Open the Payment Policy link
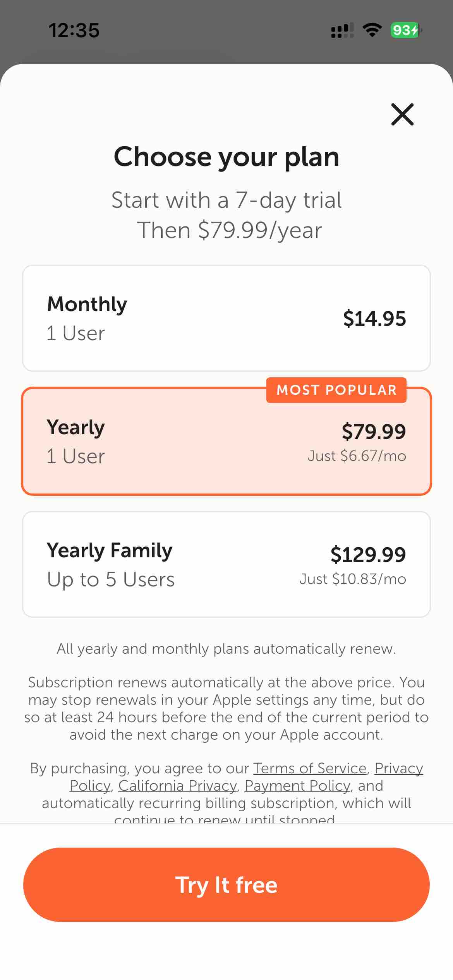Screen dimensions: 453x980 pos(297,786)
